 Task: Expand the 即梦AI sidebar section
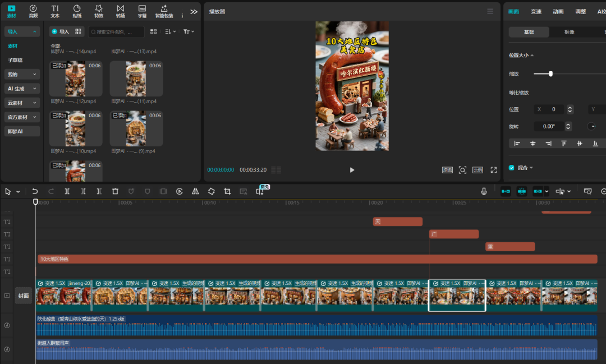click(22, 131)
